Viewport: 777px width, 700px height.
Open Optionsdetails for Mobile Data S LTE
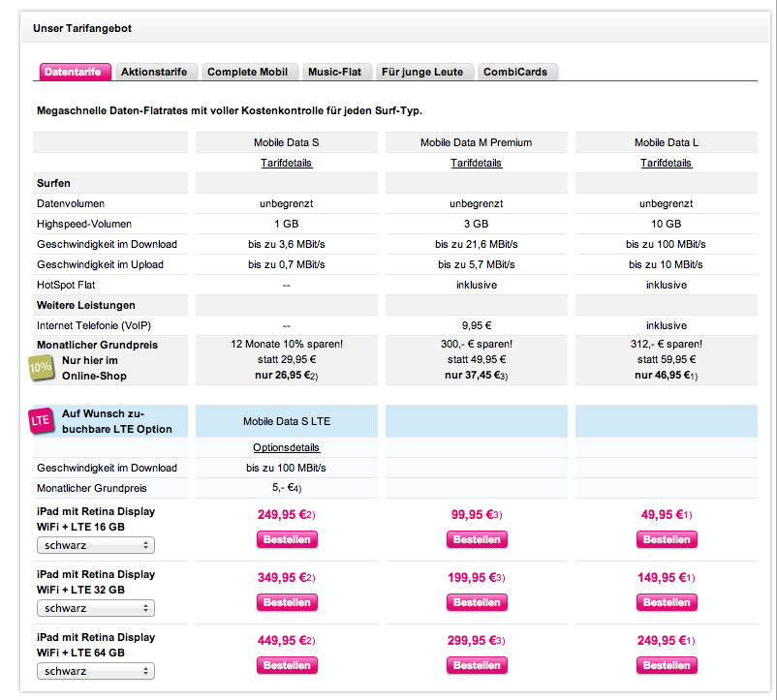pos(286,447)
